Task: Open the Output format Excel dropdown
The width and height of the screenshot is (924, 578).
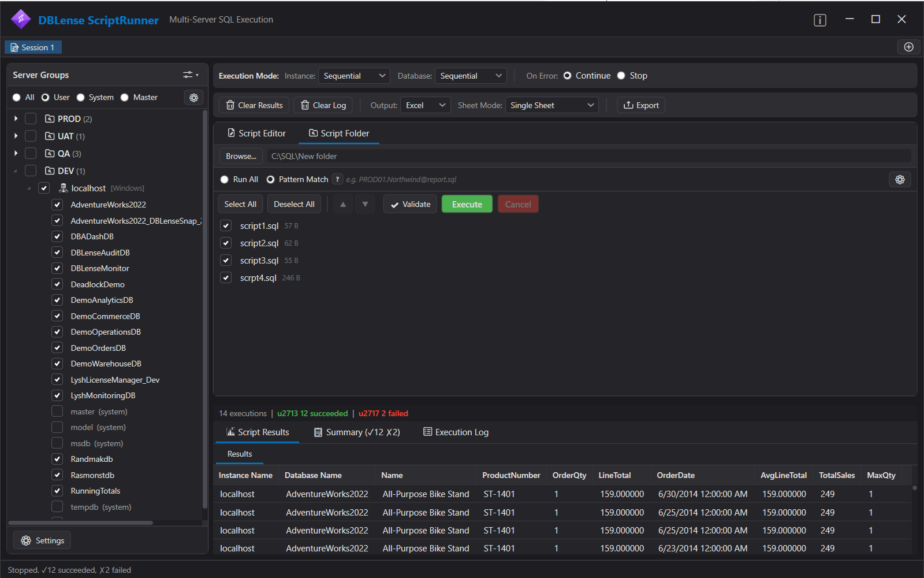Action: 426,105
